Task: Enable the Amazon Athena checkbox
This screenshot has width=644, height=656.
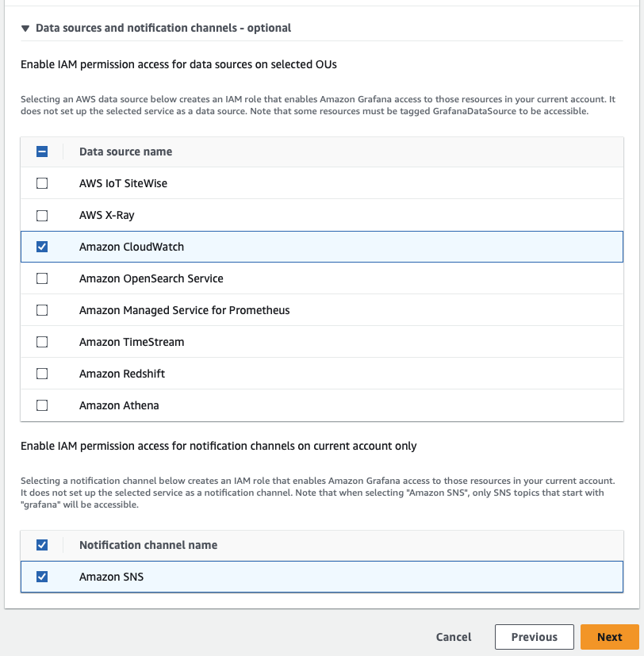Action: click(x=43, y=405)
